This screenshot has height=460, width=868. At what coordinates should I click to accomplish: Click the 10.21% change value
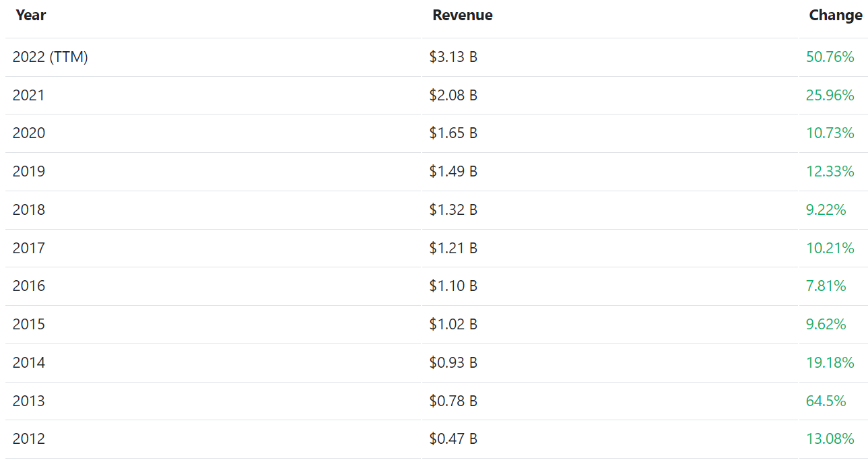click(830, 249)
